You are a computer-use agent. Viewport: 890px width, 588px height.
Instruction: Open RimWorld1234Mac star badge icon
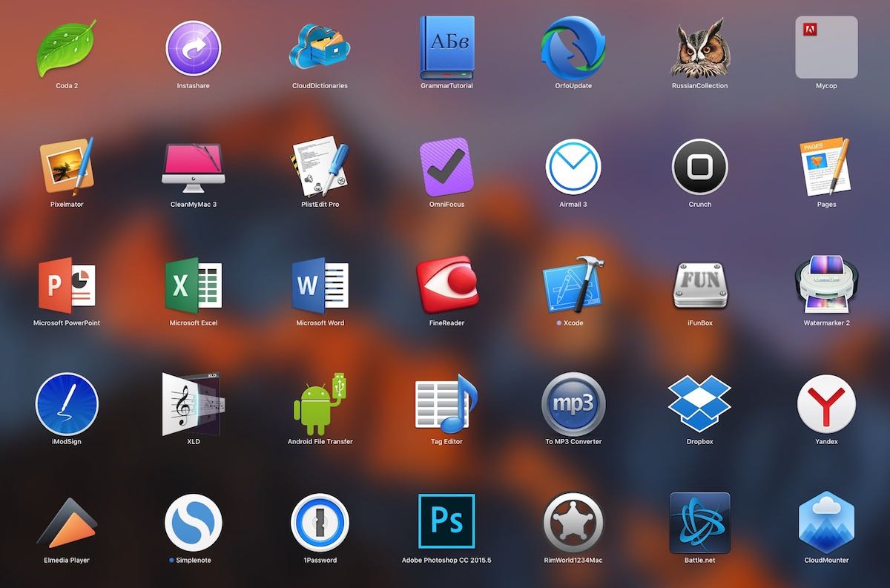click(x=573, y=523)
